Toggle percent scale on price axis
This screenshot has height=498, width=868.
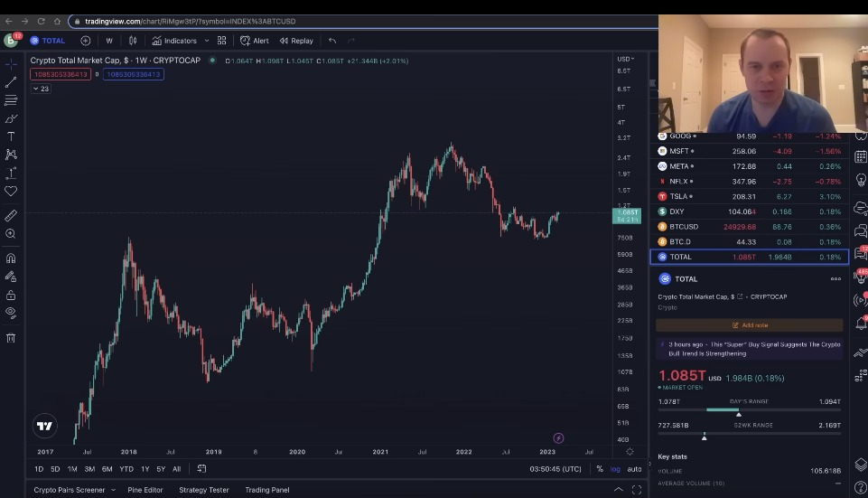point(600,469)
